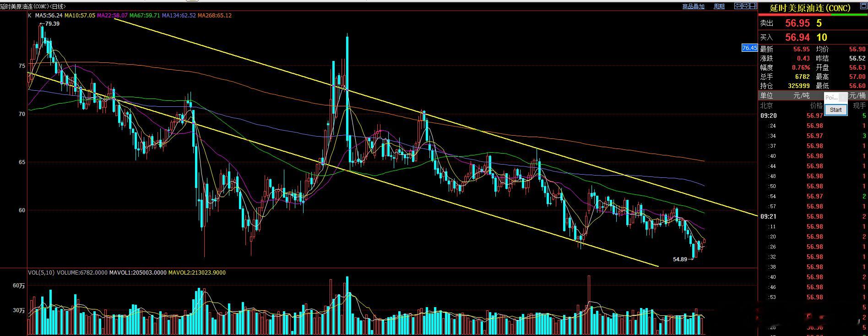Click the Poi... small window title
Screen dimensions: 868x336
point(832,97)
